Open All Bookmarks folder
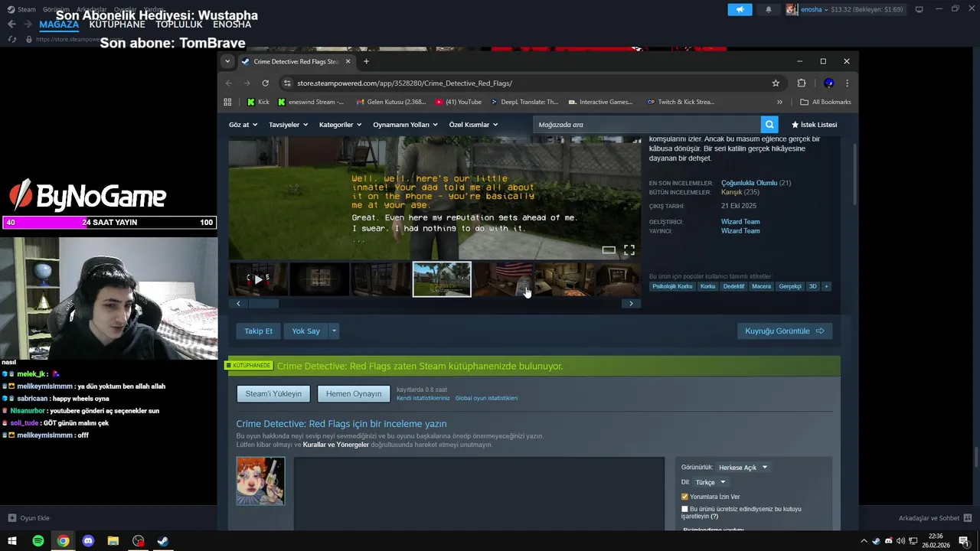Image resolution: width=980 pixels, height=551 pixels. (825, 102)
